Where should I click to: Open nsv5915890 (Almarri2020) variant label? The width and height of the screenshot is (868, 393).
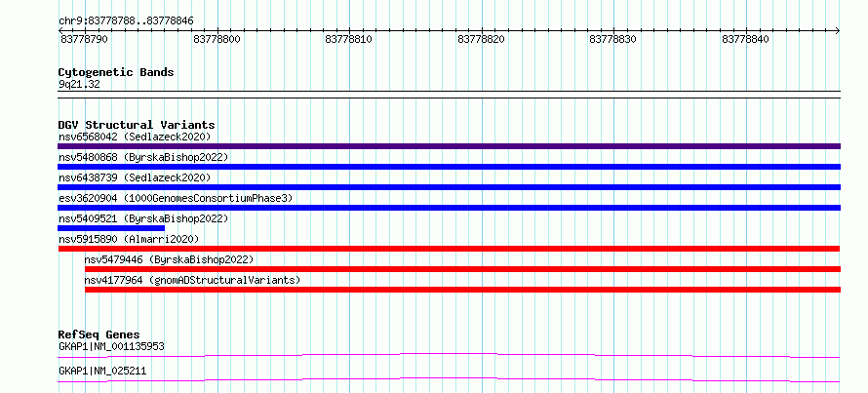[129, 239]
